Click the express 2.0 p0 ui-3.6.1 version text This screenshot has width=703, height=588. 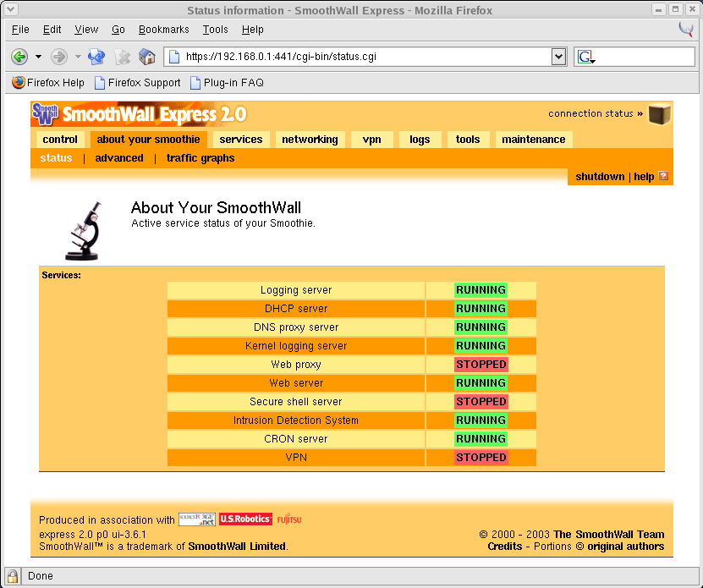pos(92,535)
